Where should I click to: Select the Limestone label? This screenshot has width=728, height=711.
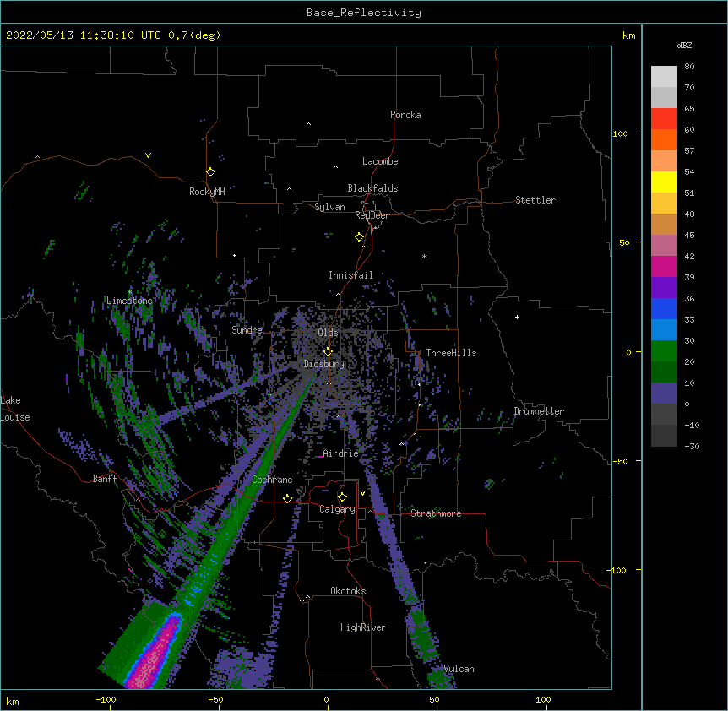[129, 301]
